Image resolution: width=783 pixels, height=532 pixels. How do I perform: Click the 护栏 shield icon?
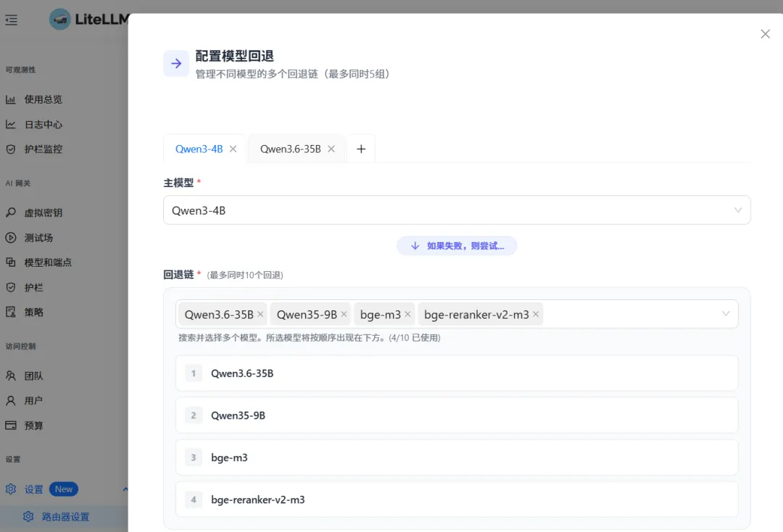pos(10,288)
